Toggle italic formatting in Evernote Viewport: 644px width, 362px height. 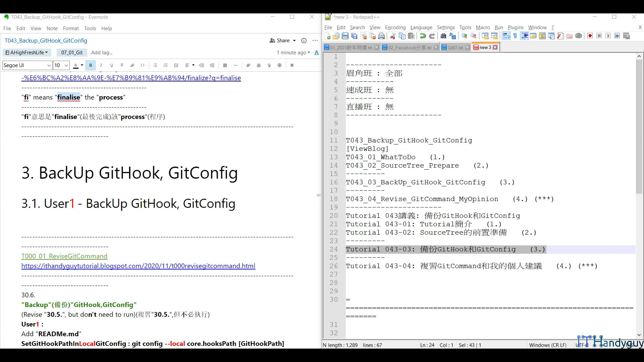(101, 65)
